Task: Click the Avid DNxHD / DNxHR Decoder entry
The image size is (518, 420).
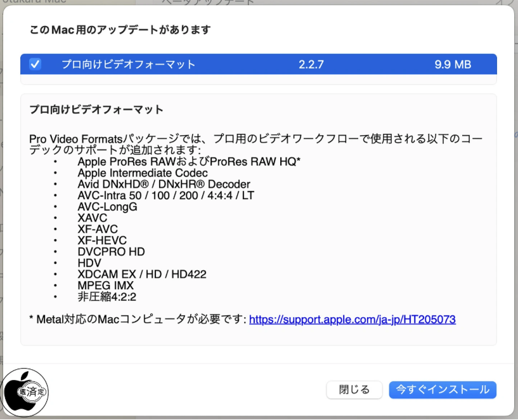Action: point(163,184)
